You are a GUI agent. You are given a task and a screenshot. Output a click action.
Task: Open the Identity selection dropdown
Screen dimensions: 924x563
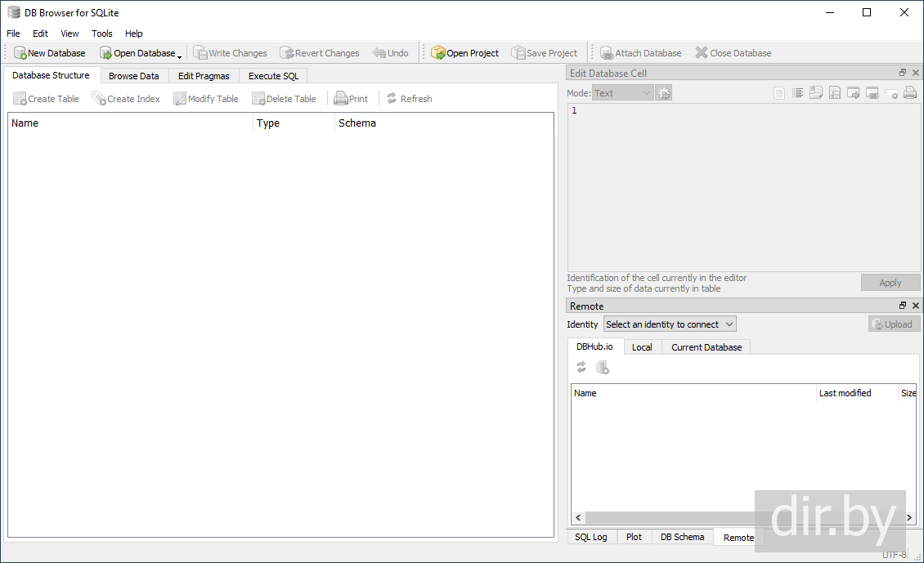pos(670,324)
